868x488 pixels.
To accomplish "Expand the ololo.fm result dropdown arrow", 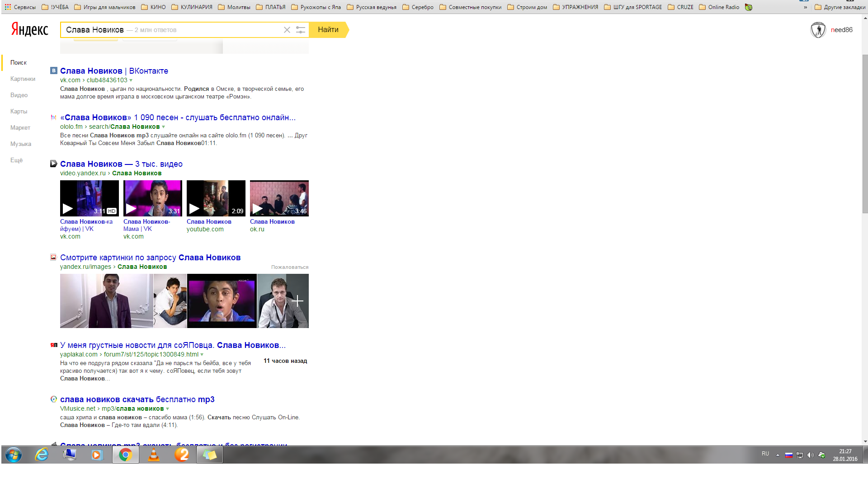I will coord(164,127).
